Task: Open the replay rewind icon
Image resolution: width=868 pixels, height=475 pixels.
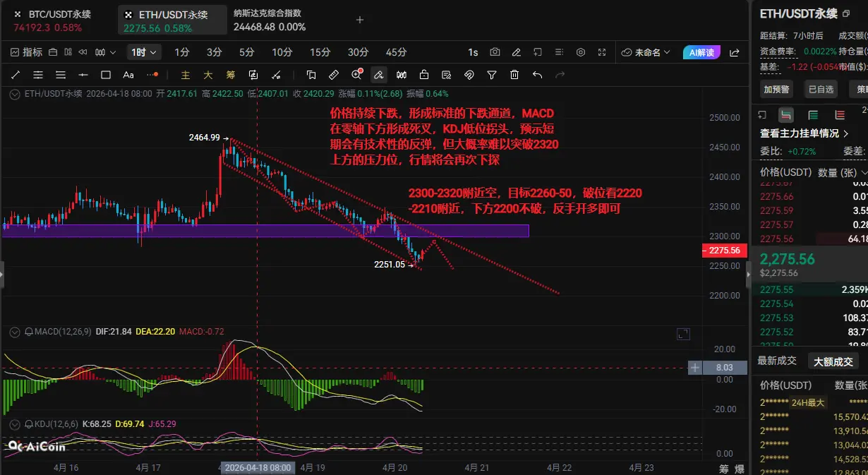Action: [83, 52]
